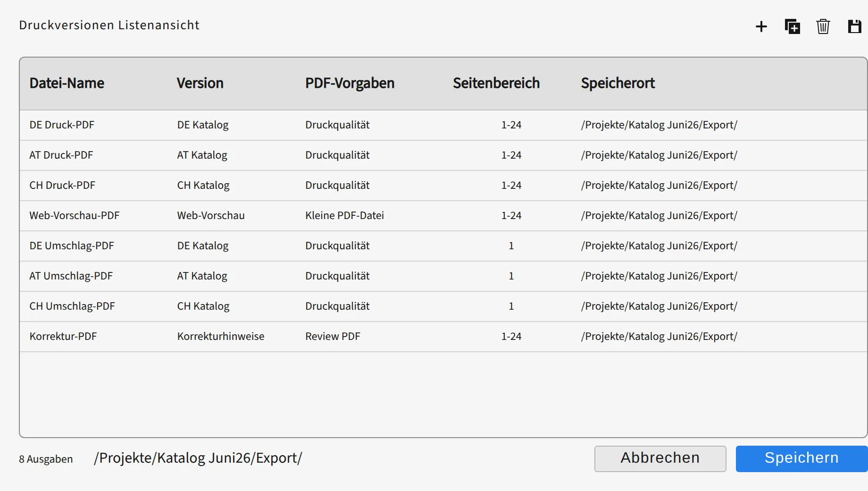Select the AT Druck-PDF row

[443, 155]
